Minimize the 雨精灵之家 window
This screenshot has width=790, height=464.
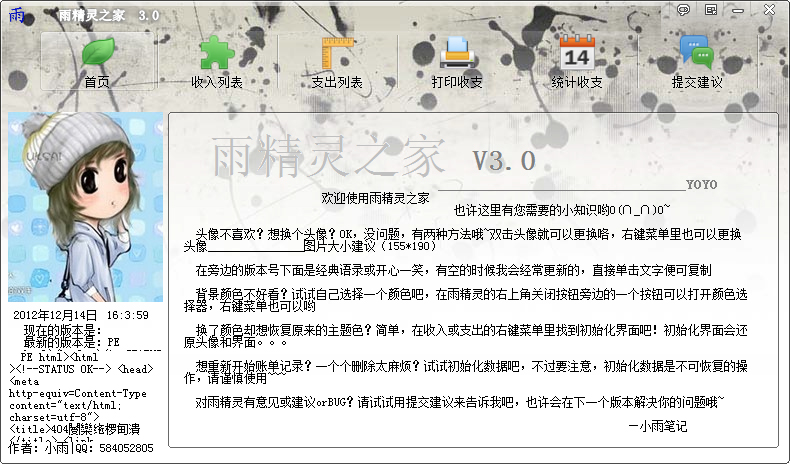[738, 10]
